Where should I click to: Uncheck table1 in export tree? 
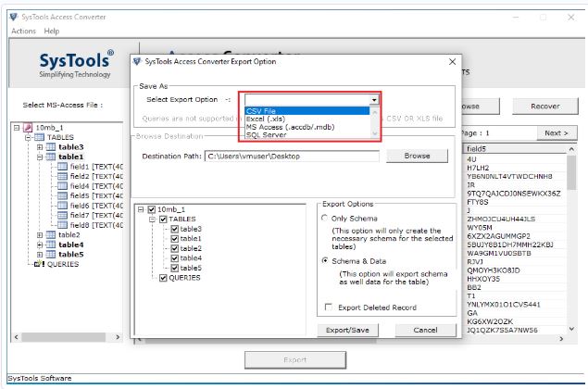tap(174, 239)
